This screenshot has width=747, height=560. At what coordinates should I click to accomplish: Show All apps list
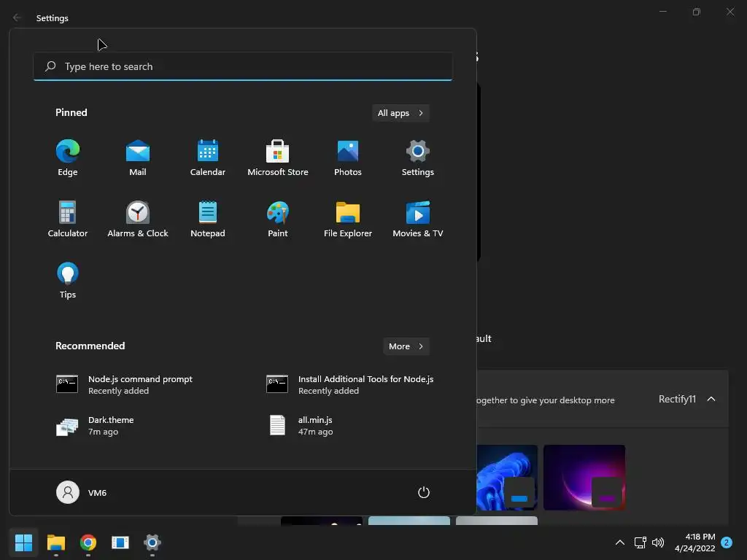400,113
